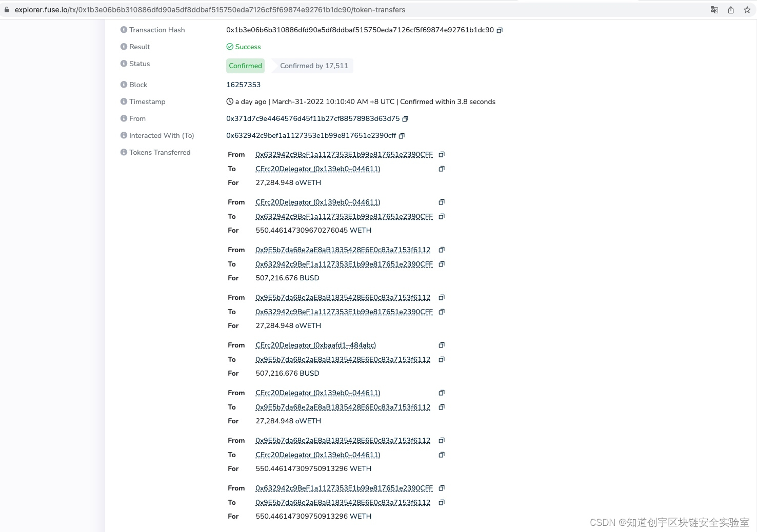Image resolution: width=757 pixels, height=532 pixels.
Task: Click the March-31-2022 timestamp text
Action: [x=333, y=101]
